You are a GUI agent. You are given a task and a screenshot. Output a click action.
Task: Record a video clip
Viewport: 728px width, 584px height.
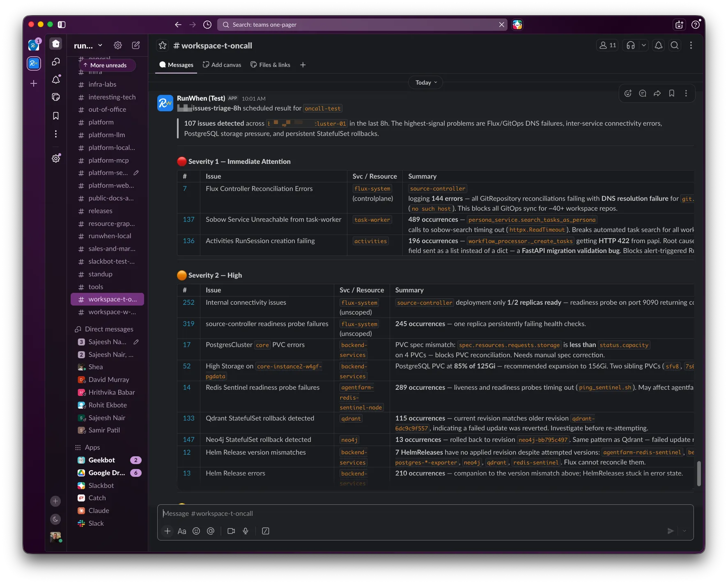231,531
